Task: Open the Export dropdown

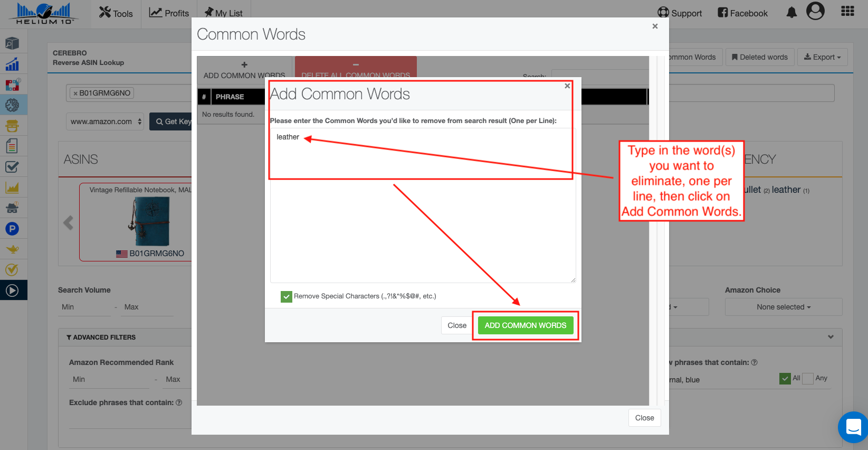Action: 822,57
